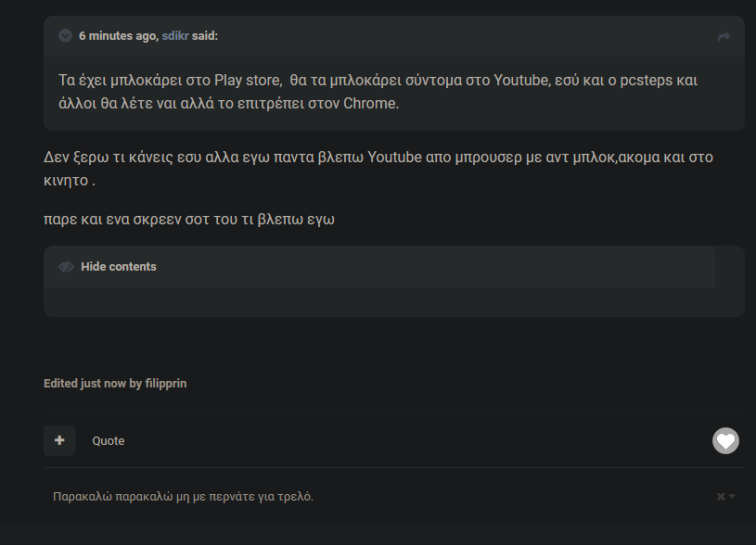Click the word 'said:' in quote header

[x=205, y=35]
